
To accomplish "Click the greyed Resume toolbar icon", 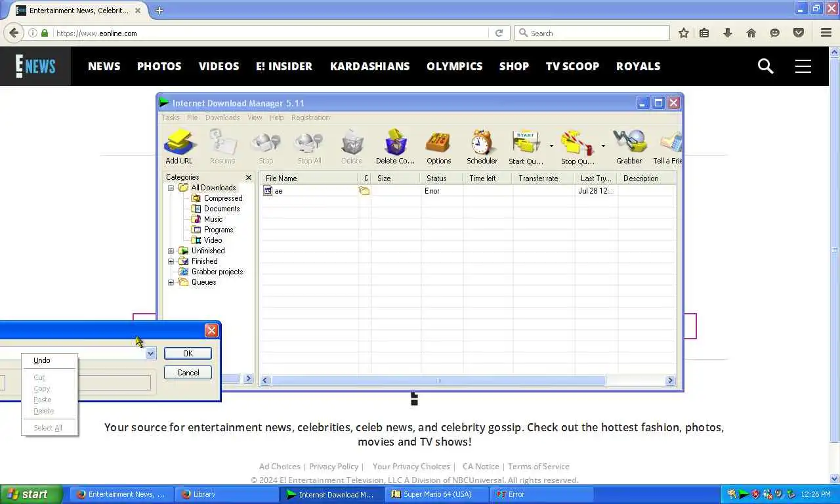I will pos(222,146).
